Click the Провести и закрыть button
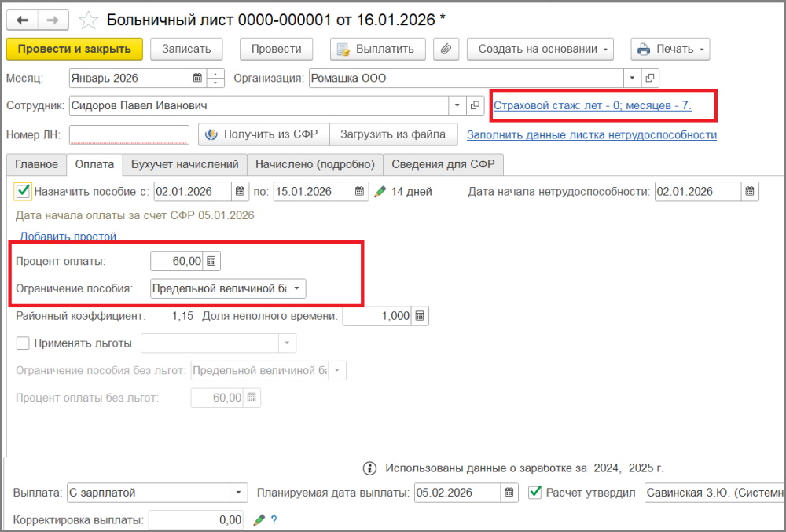Viewport: 786px width, 532px height. (x=75, y=49)
